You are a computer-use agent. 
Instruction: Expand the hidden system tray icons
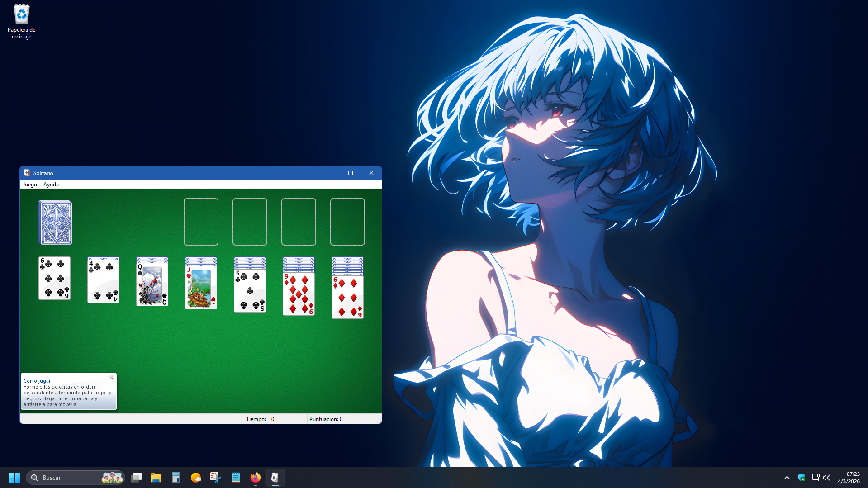click(787, 478)
